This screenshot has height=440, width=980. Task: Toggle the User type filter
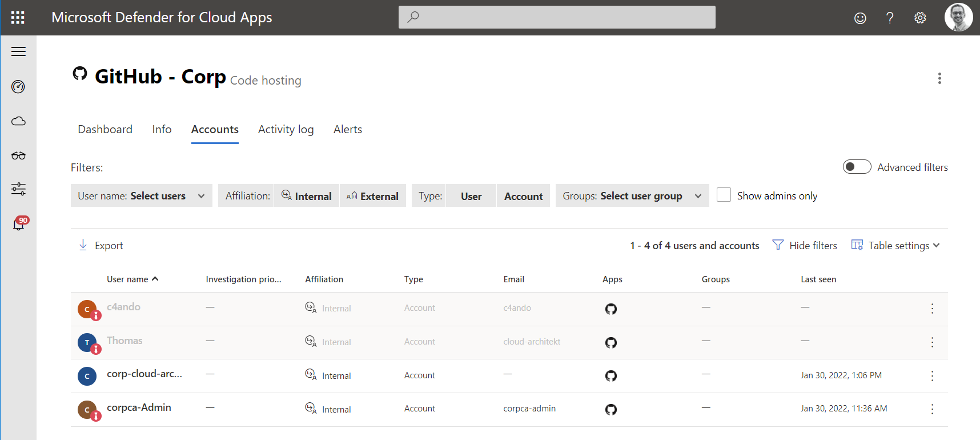click(x=471, y=195)
